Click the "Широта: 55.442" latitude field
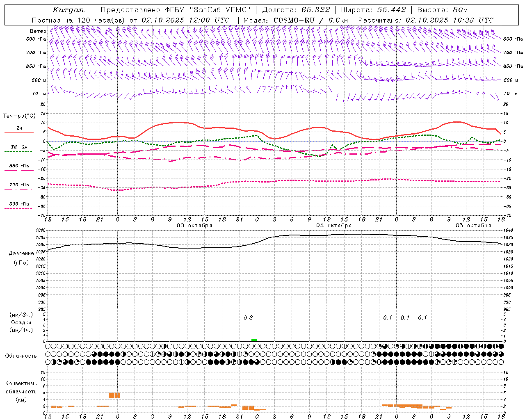This screenshot has width=525, height=420. [373, 10]
